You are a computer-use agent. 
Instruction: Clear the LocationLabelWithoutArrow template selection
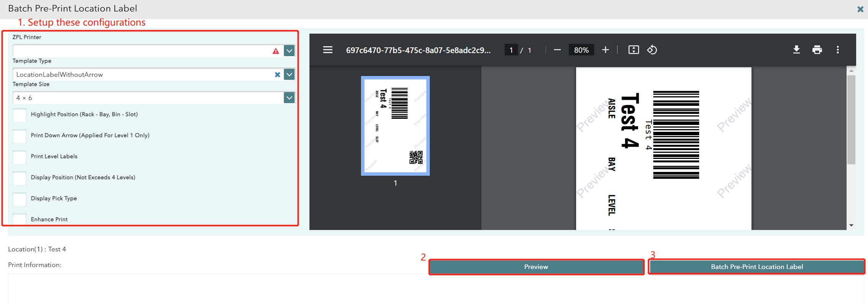coord(277,74)
